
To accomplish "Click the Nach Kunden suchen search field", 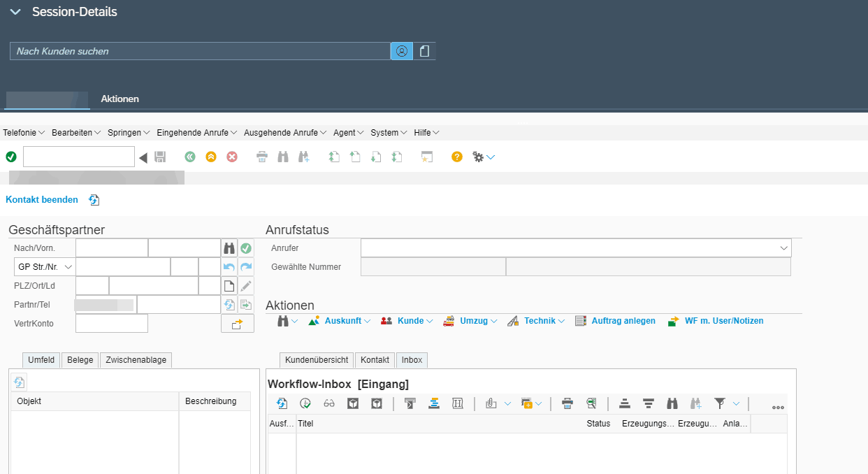I will pos(200,51).
